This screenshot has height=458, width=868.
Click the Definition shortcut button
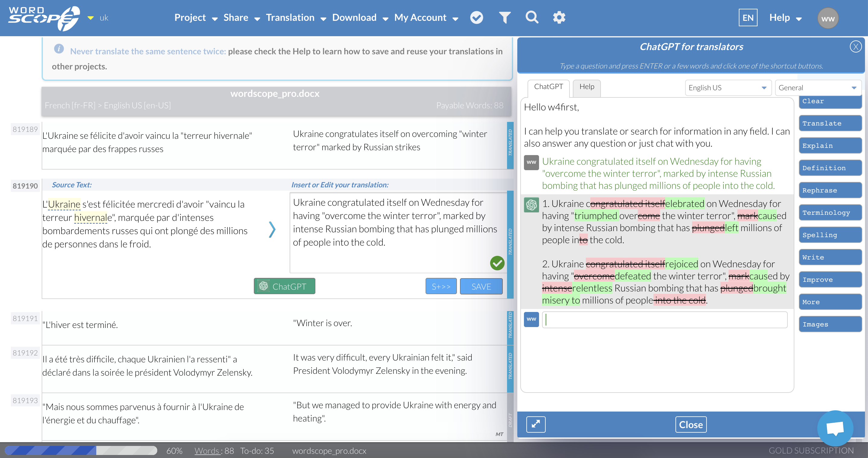pos(830,168)
